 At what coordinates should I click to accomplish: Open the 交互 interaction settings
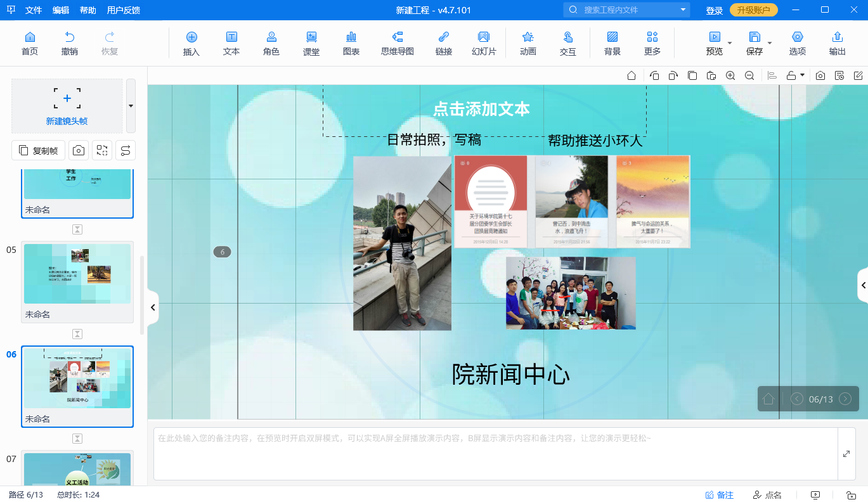tap(568, 43)
